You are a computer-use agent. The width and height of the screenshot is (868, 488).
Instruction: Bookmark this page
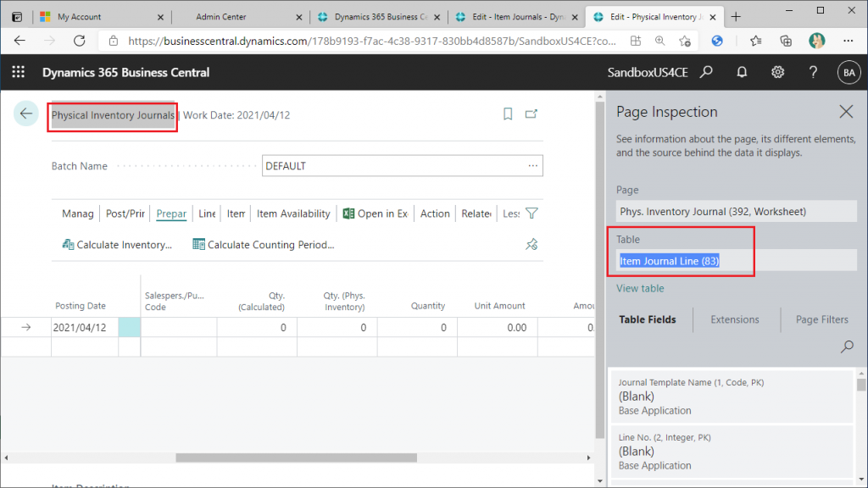pyautogui.click(x=508, y=114)
